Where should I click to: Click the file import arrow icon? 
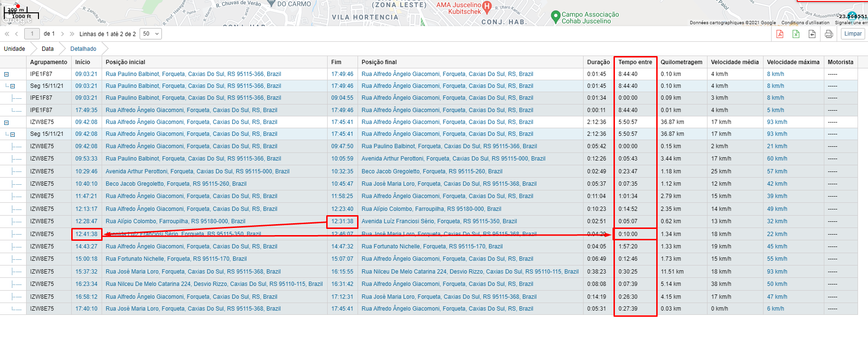812,34
